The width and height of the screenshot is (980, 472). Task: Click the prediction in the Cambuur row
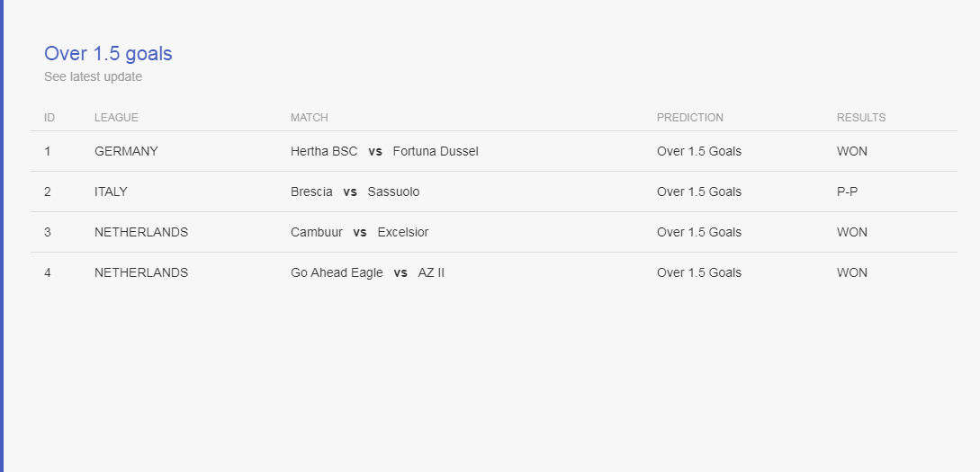click(x=698, y=232)
